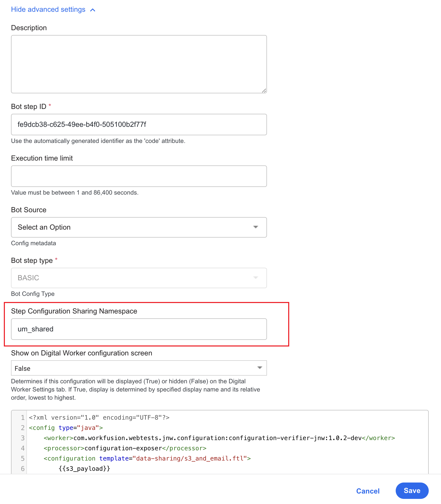Click the Description textarea resize handle
Screen dimensions: 441x504
coord(264,91)
